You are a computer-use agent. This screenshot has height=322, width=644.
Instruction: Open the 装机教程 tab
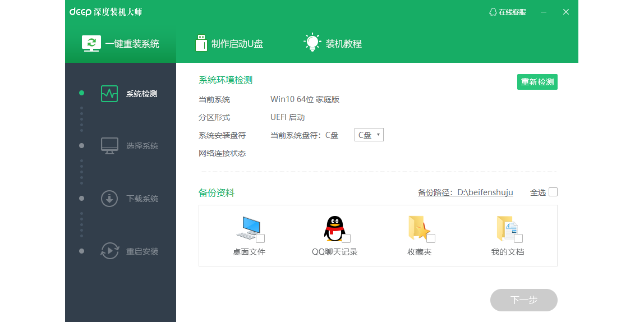coord(334,44)
